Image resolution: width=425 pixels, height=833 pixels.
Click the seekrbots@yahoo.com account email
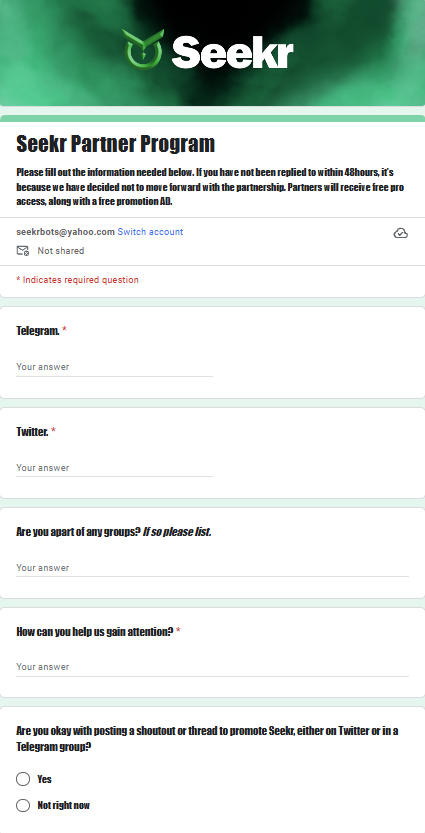(65, 232)
